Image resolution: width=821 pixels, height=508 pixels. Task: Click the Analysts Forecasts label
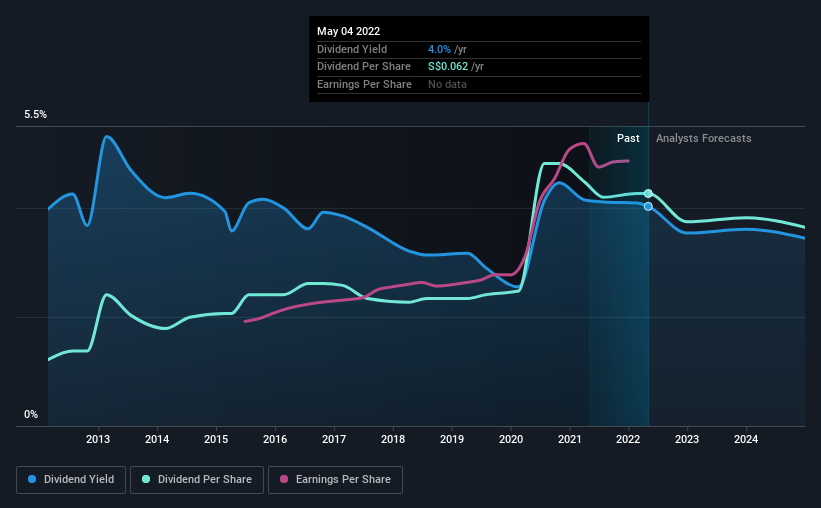(703, 138)
